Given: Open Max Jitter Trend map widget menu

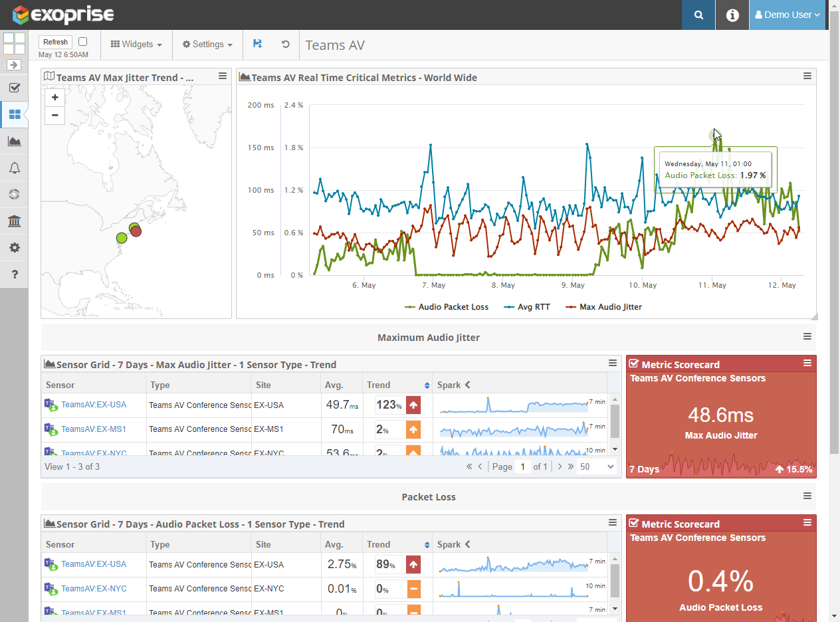Looking at the screenshot, I should (x=223, y=76).
